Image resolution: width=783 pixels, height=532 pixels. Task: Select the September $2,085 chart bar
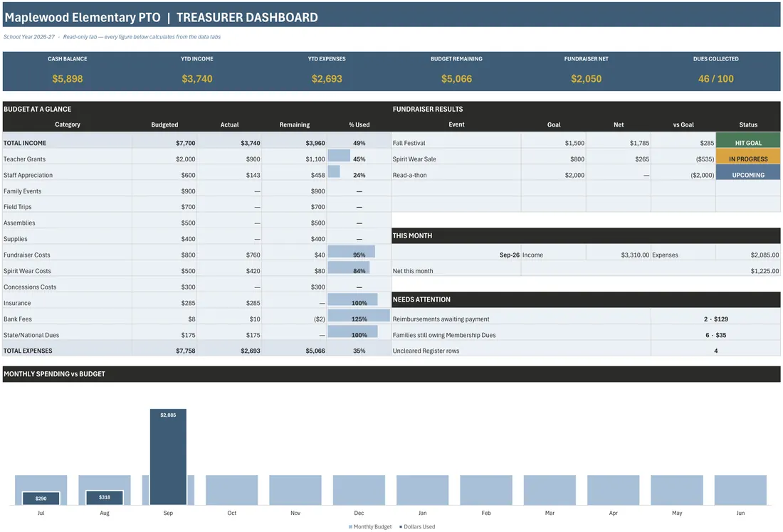pyautogui.click(x=168, y=457)
